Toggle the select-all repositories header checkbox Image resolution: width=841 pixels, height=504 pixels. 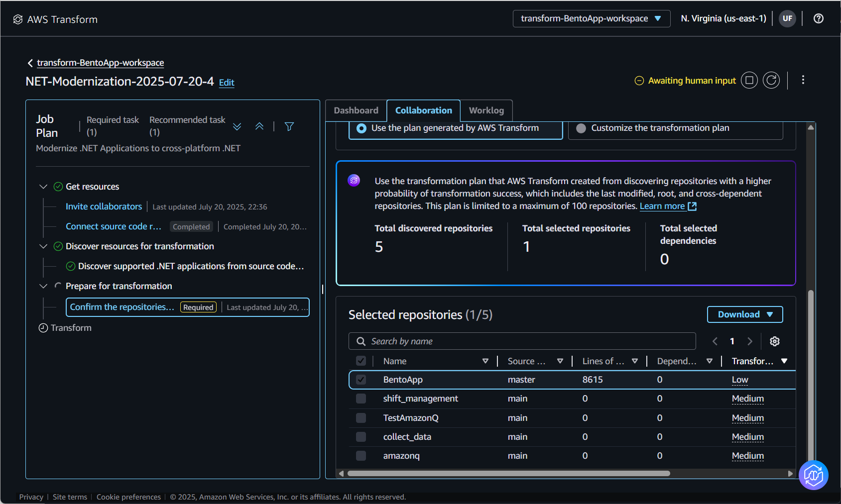(x=361, y=361)
